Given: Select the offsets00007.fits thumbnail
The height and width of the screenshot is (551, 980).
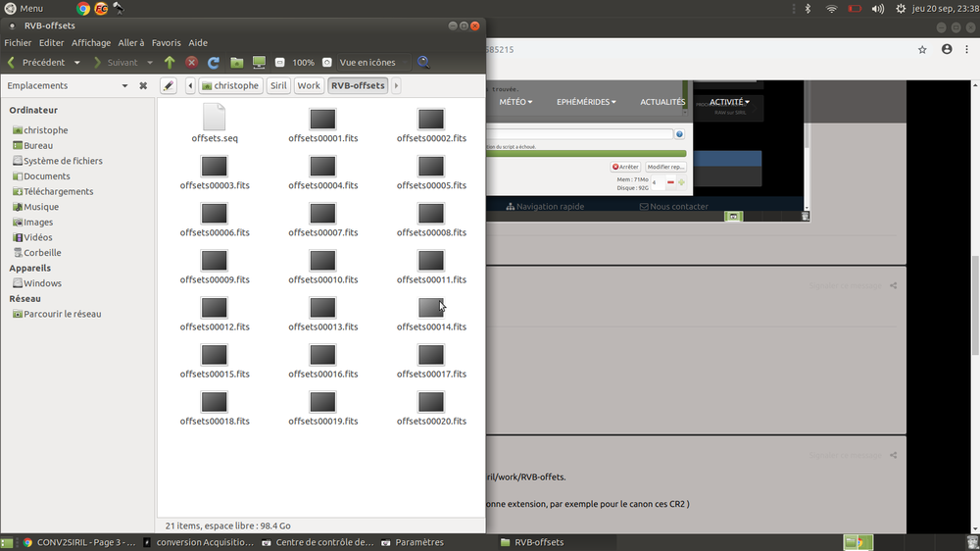Looking at the screenshot, I should [323, 214].
